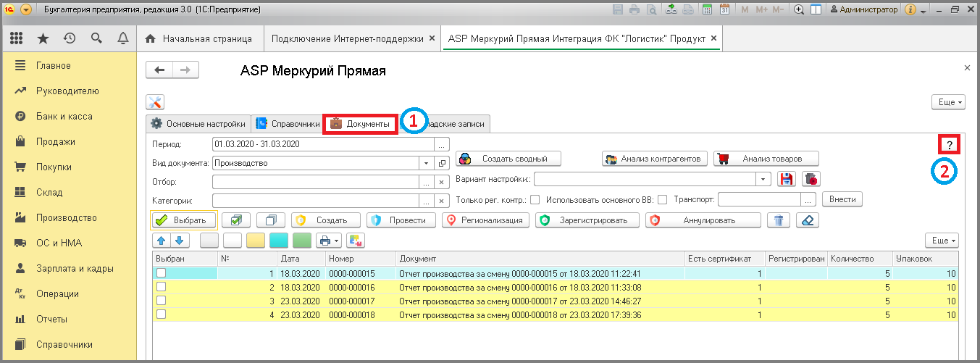Clear the Категории field with the x
This screenshot has height=363, width=980.
(x=443, y=201)
